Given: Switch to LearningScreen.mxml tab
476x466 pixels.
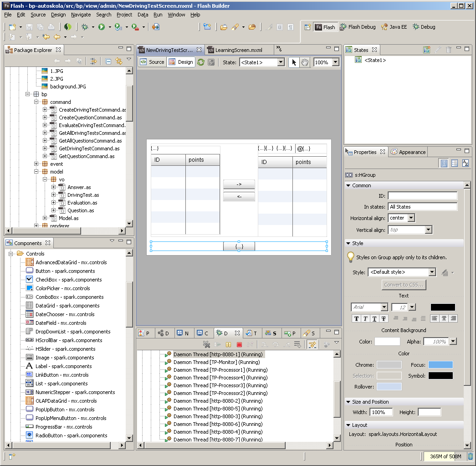Looking at the screenshot, I should (x=238, y=50).
